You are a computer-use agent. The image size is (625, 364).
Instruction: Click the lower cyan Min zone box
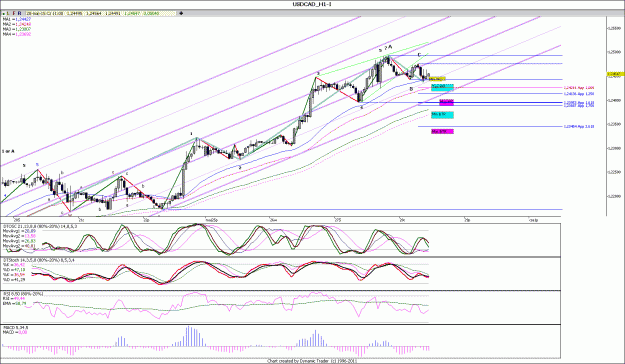[442, 114]
